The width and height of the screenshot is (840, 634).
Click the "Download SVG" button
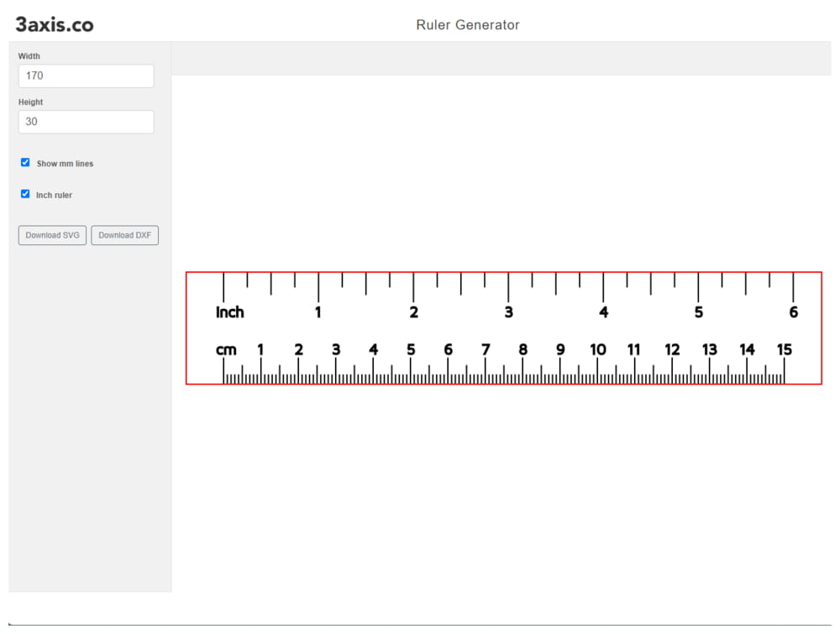[x=51, y=235]
